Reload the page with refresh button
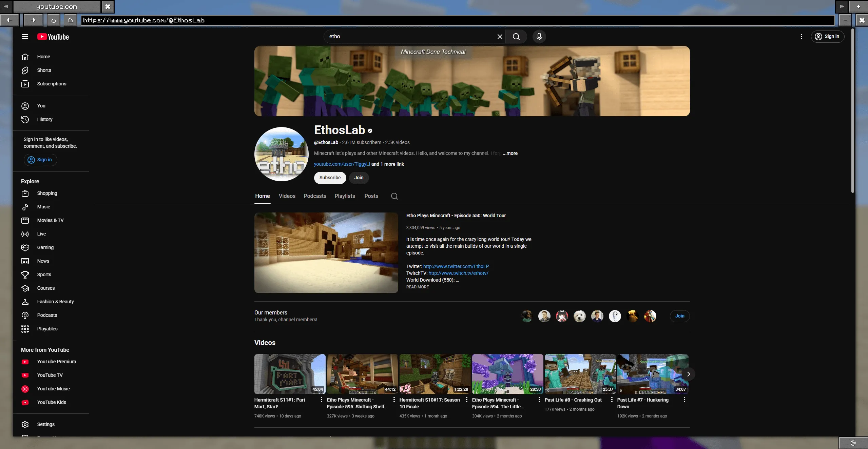Viewport: 868px width, 449px height. 53,20
